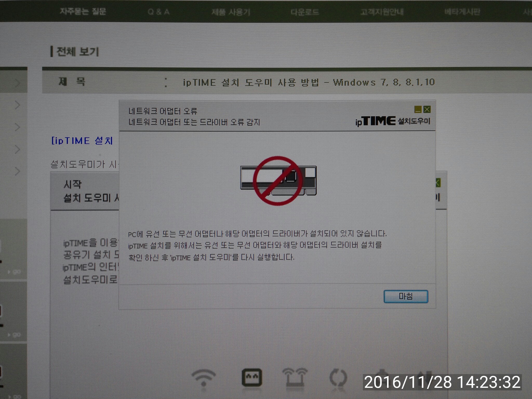
Task: Click the ipTIME 설치도우미 logo in dialog
Action: tap(393, 121)
